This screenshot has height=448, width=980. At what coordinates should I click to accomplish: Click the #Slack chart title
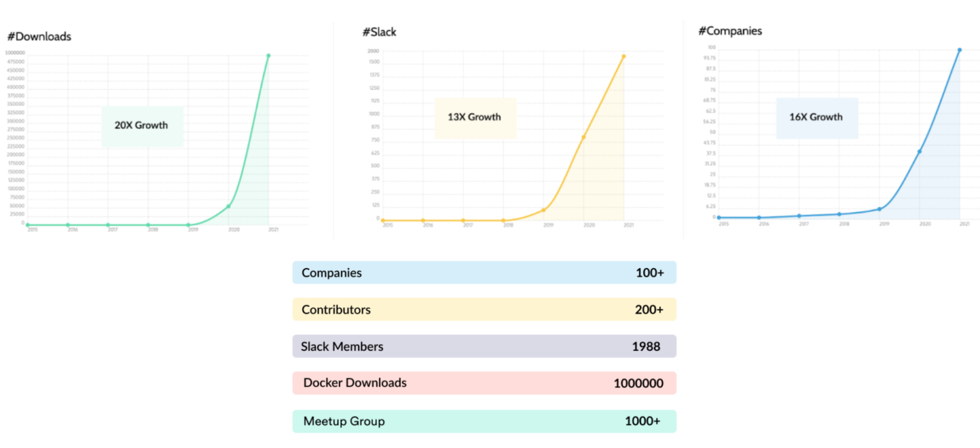point(379,31)
